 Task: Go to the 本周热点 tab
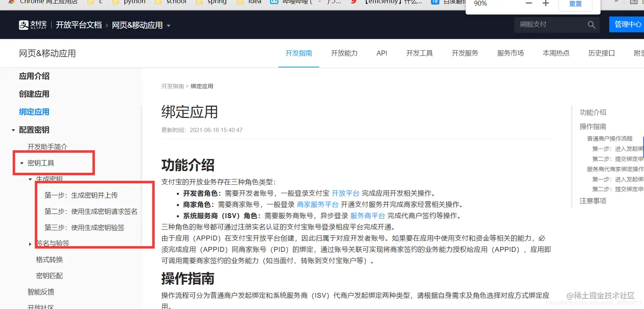[x=556, y=53]
